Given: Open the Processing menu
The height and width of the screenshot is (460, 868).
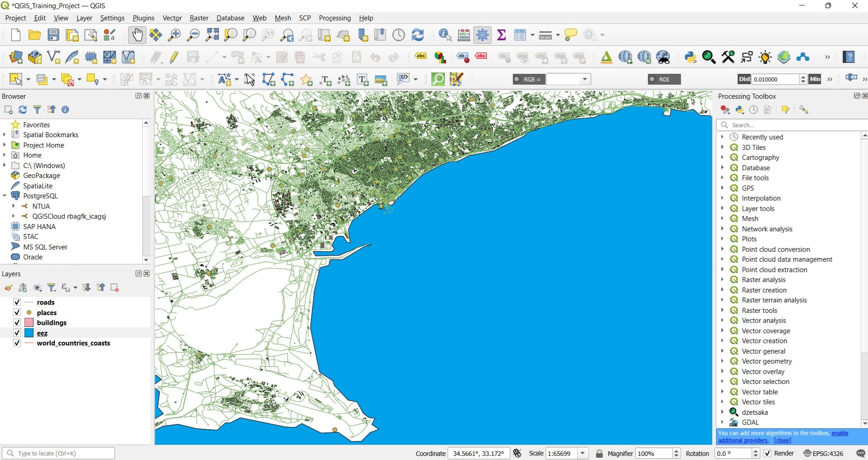Looking at the screenshot, I should coord(335,18).
